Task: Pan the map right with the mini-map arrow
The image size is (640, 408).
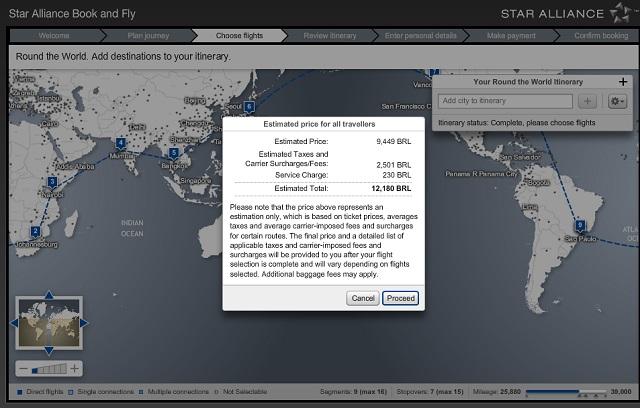Action: 84,323
